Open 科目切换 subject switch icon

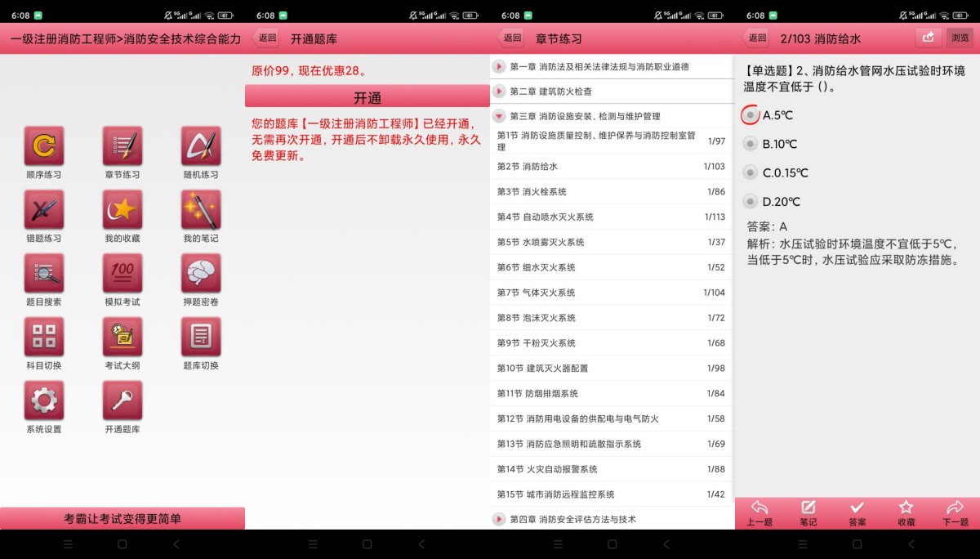tap(44, 338)
